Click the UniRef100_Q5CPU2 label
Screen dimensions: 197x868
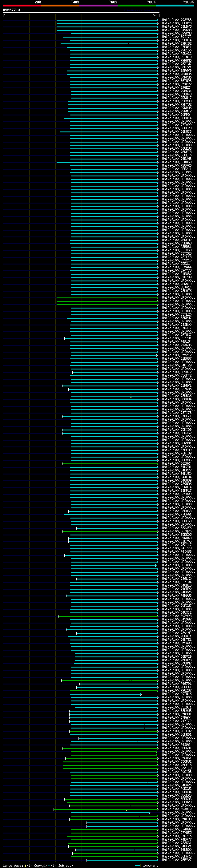tap(177, 761)
